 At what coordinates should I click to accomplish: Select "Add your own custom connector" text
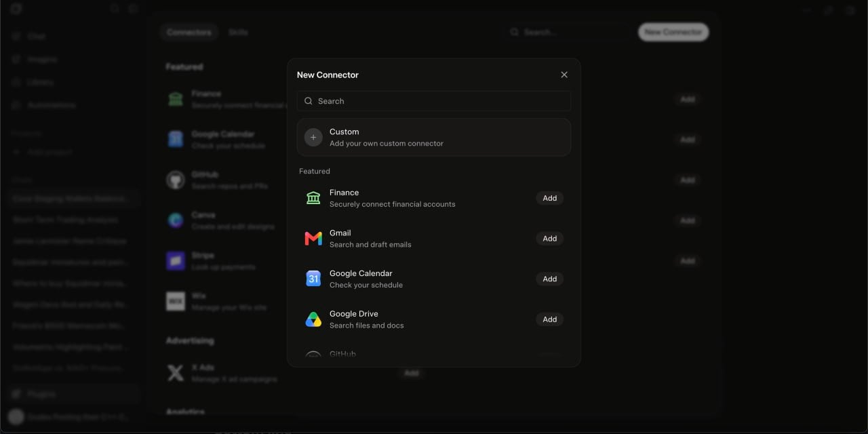[x=387, y=144]
